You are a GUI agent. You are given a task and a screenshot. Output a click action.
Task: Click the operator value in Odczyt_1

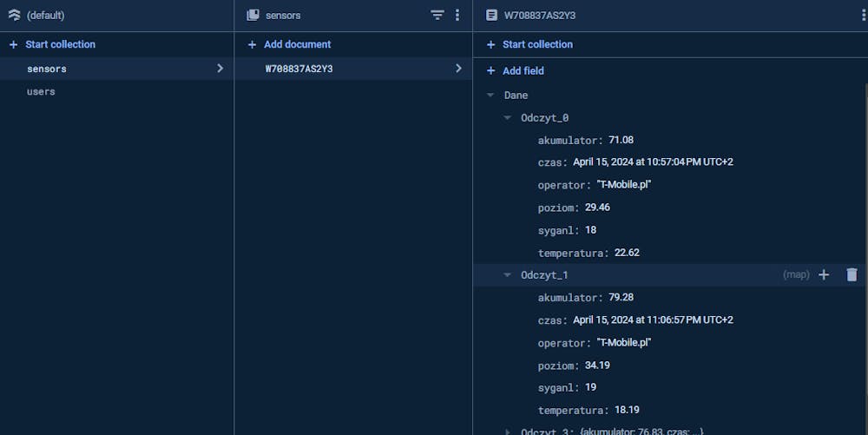coord(624,343)
